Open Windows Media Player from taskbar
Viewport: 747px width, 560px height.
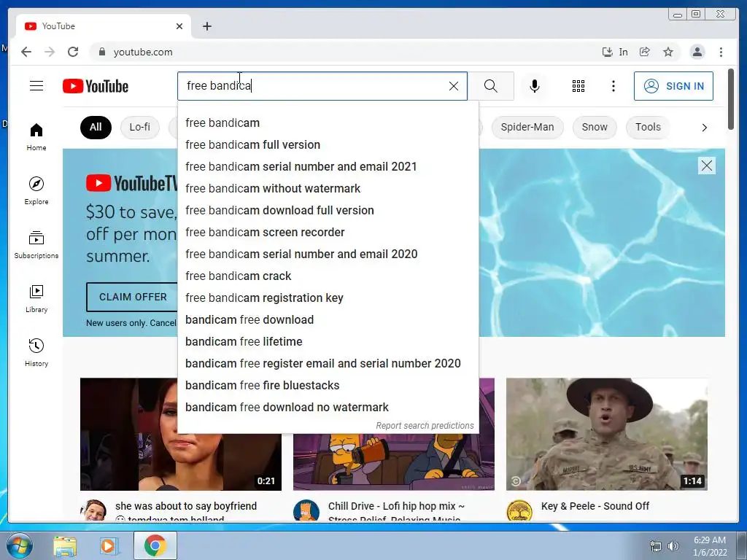(x=109, y=545)
